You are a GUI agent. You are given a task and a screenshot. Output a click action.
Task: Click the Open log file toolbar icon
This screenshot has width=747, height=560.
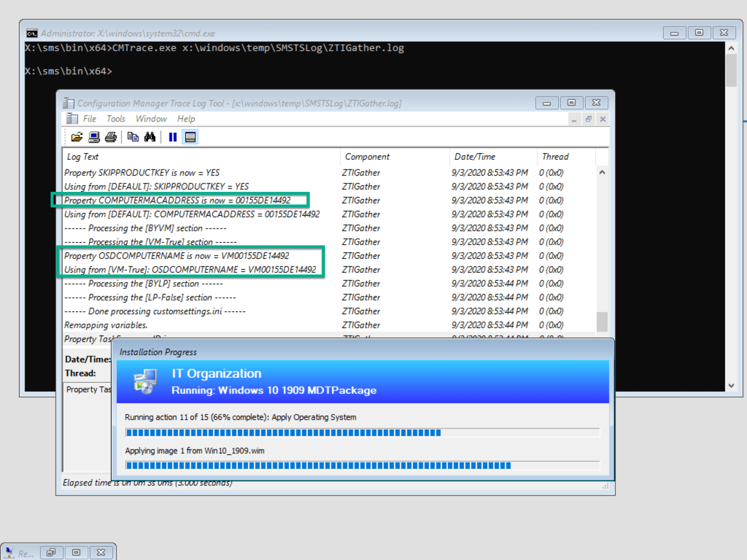pyautogui.click(x=77, y=137)
